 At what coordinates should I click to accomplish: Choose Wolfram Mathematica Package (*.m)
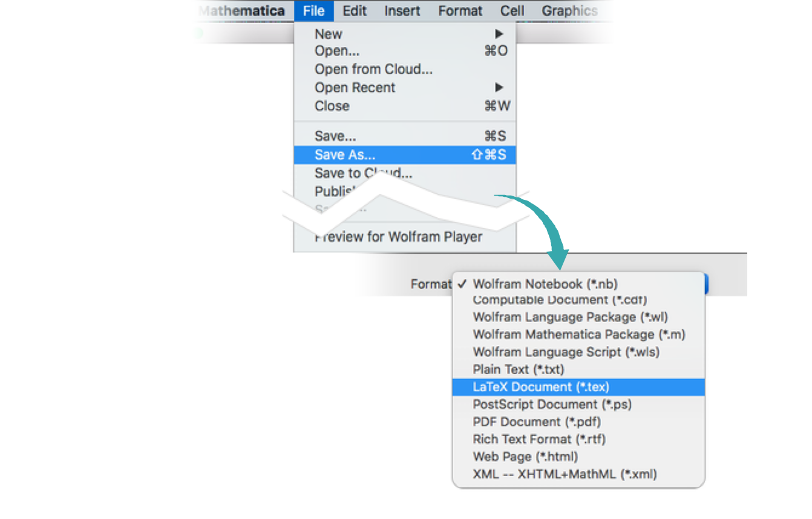[578, 334]
